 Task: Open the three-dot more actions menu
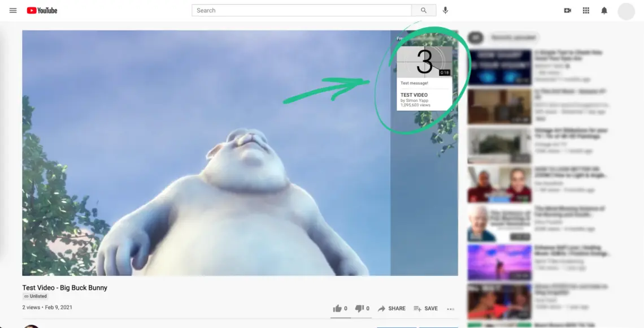450,309
